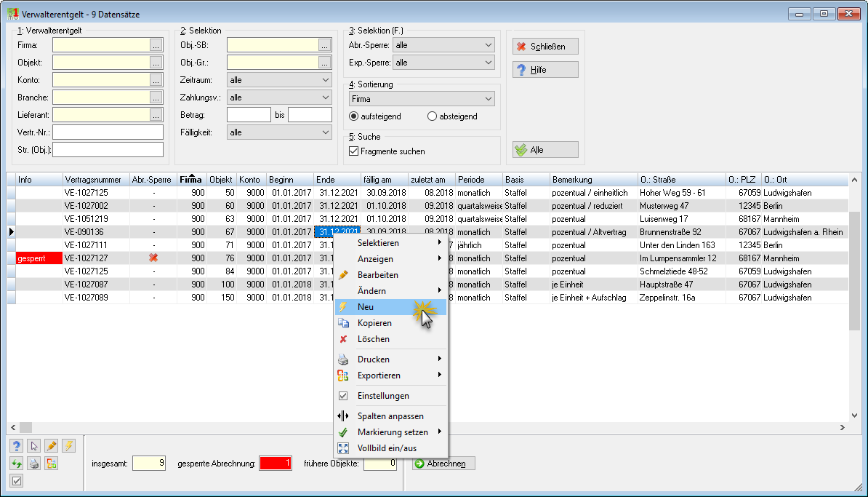Open the Zeitraum dropdown
The image size is (868, 497).
point(279,80)
